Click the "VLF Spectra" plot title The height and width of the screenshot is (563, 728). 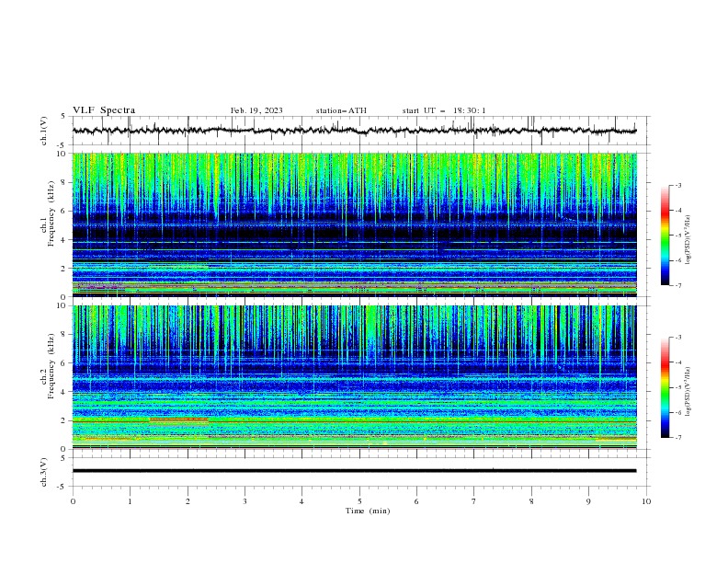[x=104, y=110]
